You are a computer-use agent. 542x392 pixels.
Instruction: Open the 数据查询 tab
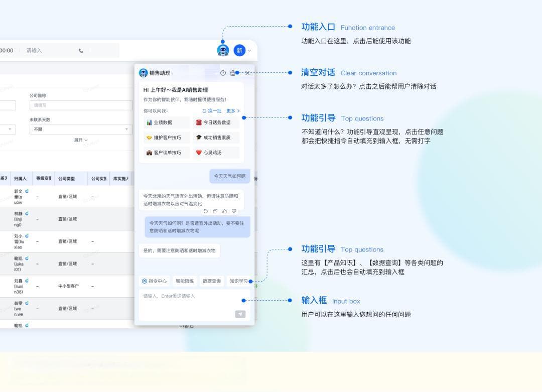[x=212, y=281]
